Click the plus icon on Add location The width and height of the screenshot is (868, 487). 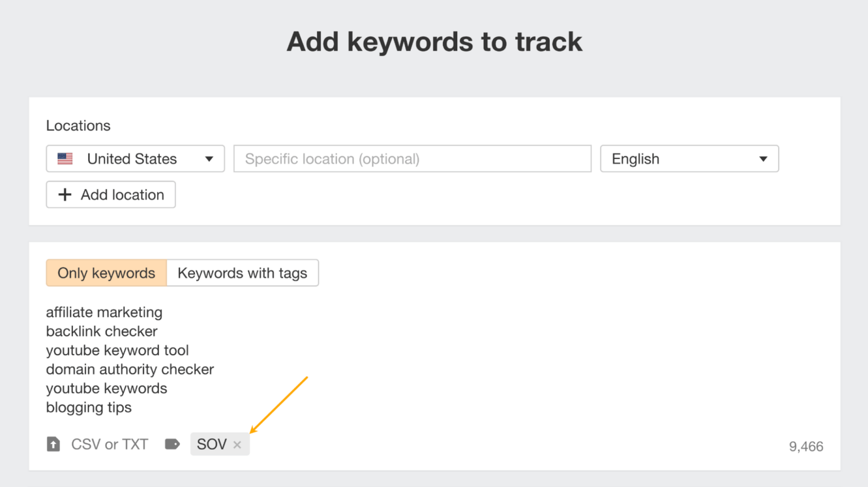point(64,195)
